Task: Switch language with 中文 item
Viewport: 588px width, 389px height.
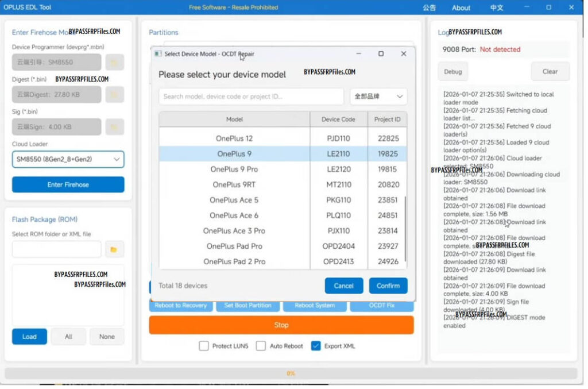Action: (x=497, y=7)
